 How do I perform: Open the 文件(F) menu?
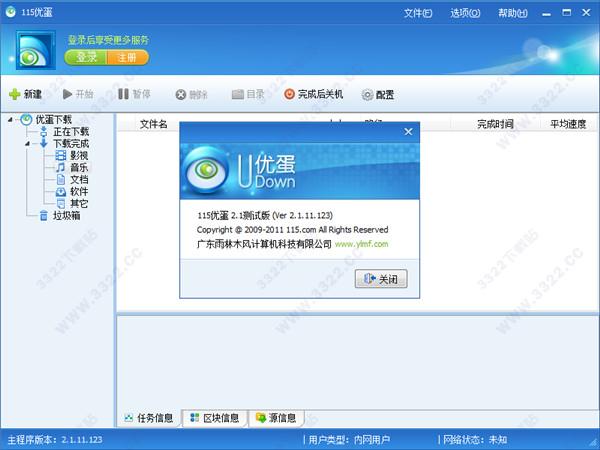[x=418, y=13]
